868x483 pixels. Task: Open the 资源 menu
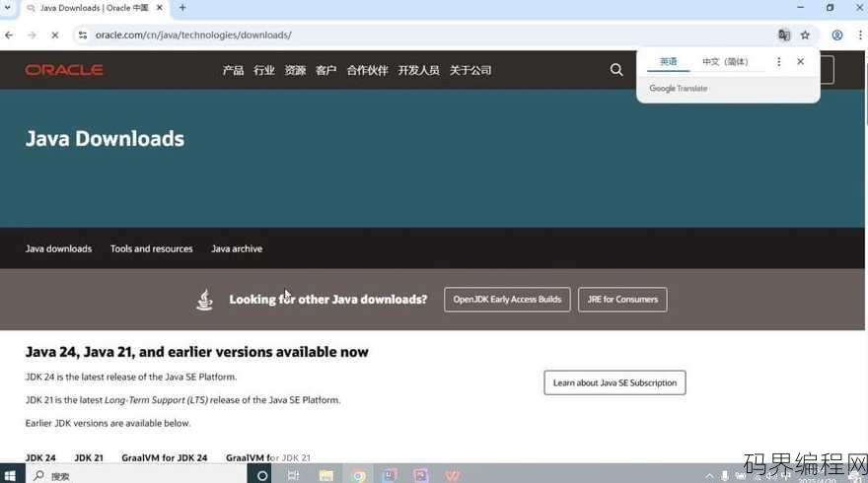pyautogui.click(x=295, y=70)
